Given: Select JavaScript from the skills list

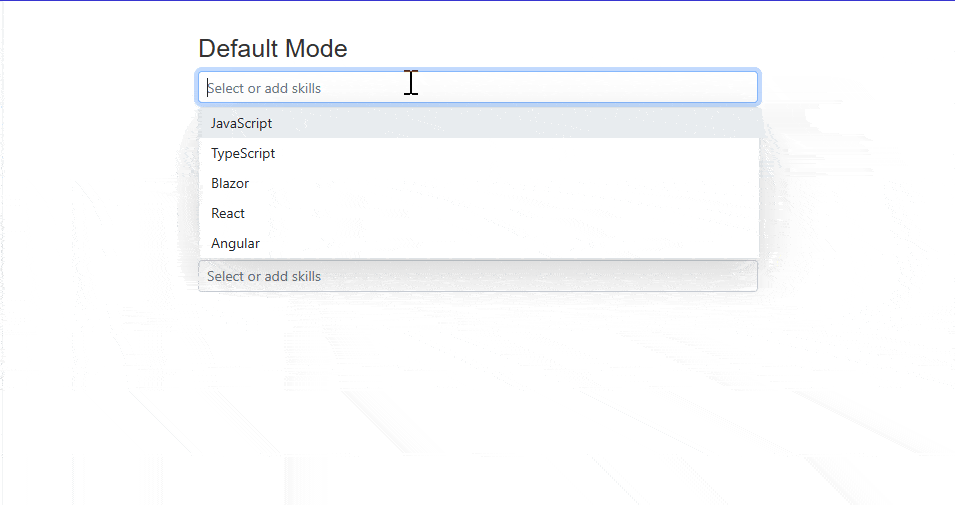Looking at the screenshot, I should [479, 123].
